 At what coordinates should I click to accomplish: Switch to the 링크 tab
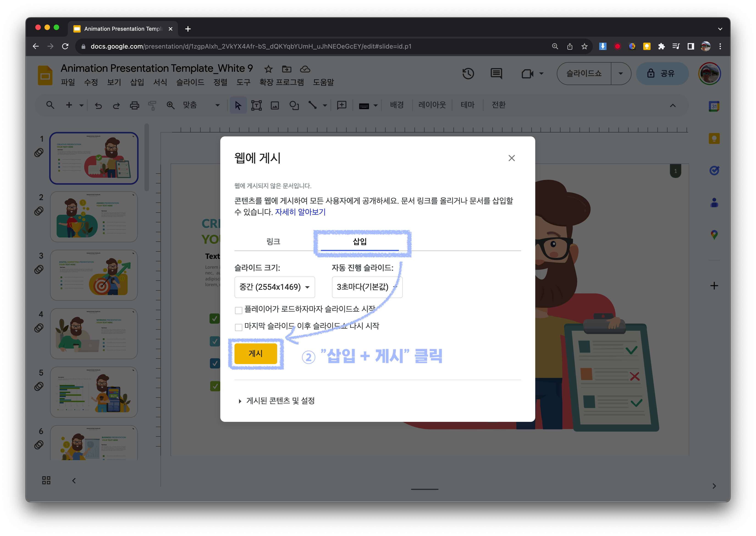tap(273, 242)
